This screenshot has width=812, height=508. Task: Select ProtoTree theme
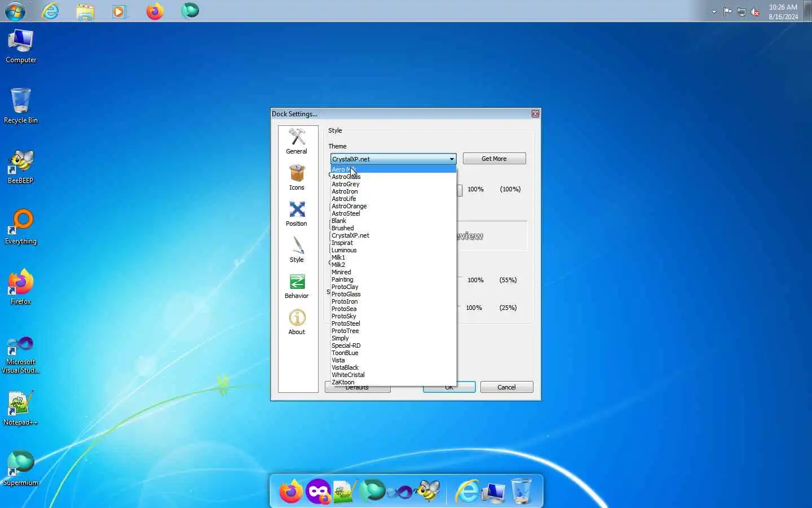click(x=393, y=331)
